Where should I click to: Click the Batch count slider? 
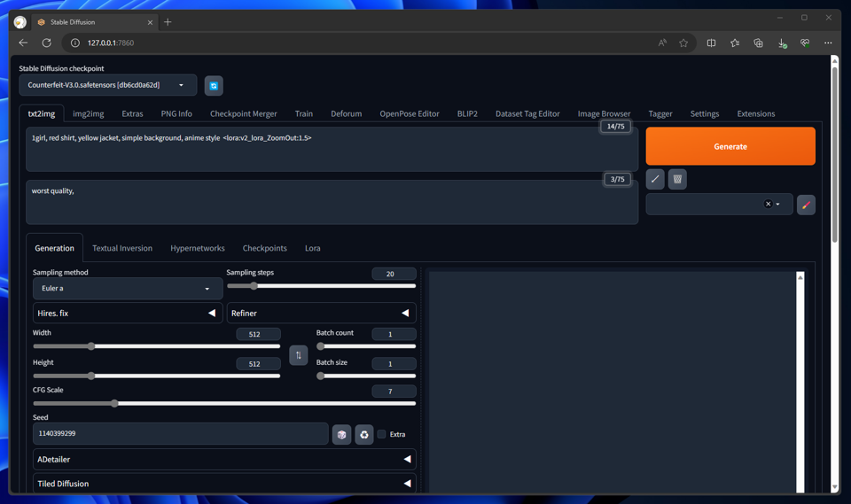click(x=366, y=346)
